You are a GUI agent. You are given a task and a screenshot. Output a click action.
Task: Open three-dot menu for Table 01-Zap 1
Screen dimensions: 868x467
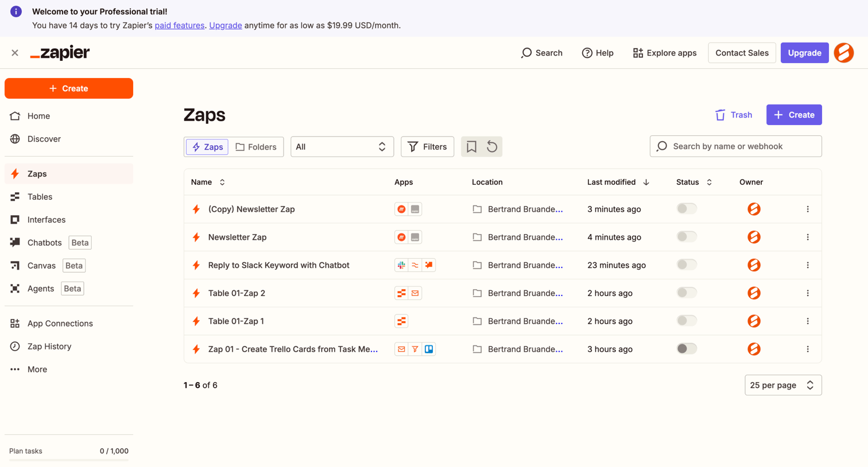[808, 321]
